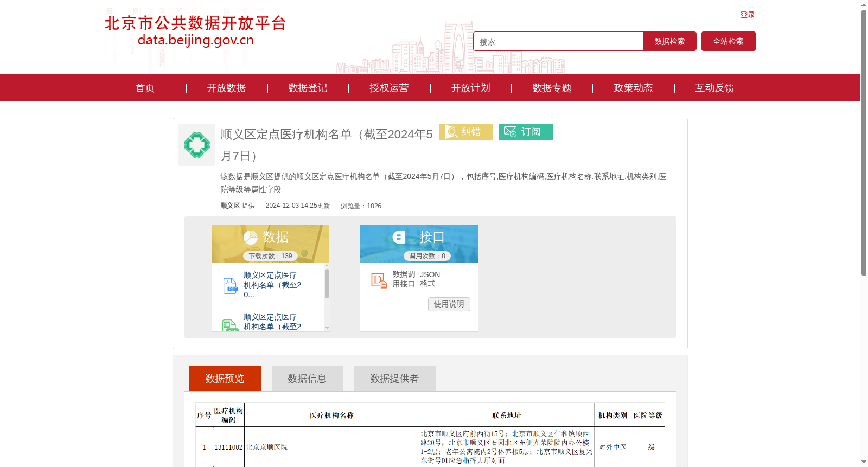Click the medical cross dataset icon

(197, 145)
